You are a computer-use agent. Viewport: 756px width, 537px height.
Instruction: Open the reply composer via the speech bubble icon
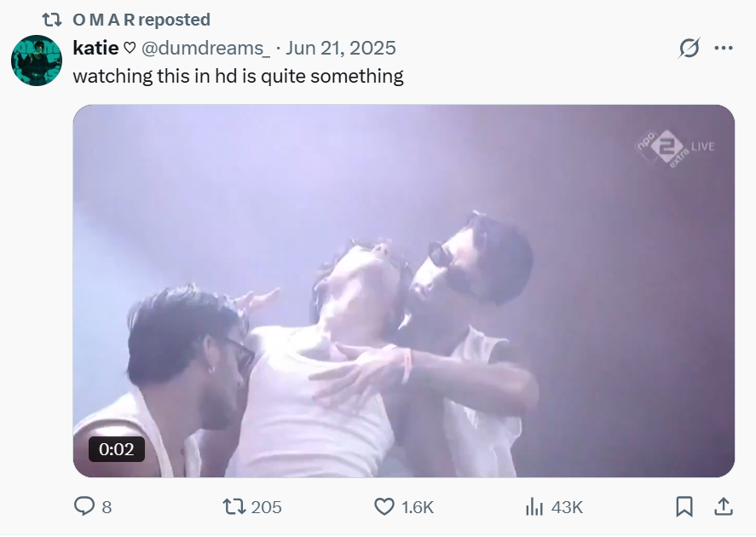tap(84, 507)
